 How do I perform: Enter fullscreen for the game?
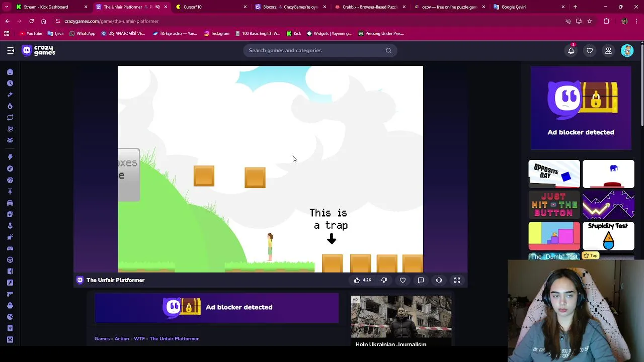[x=457, y=280]
